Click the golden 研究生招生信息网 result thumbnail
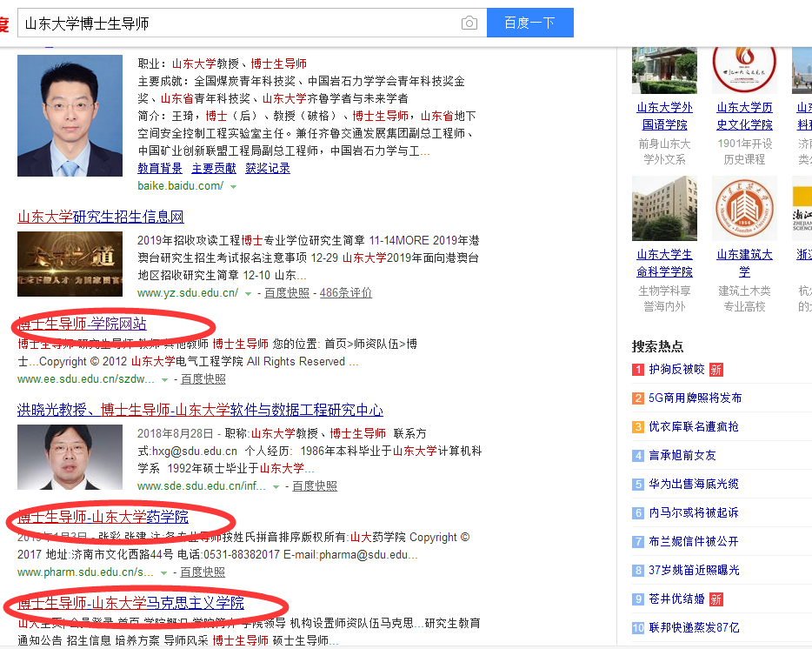The image size is (812, 649). [70, 264]
